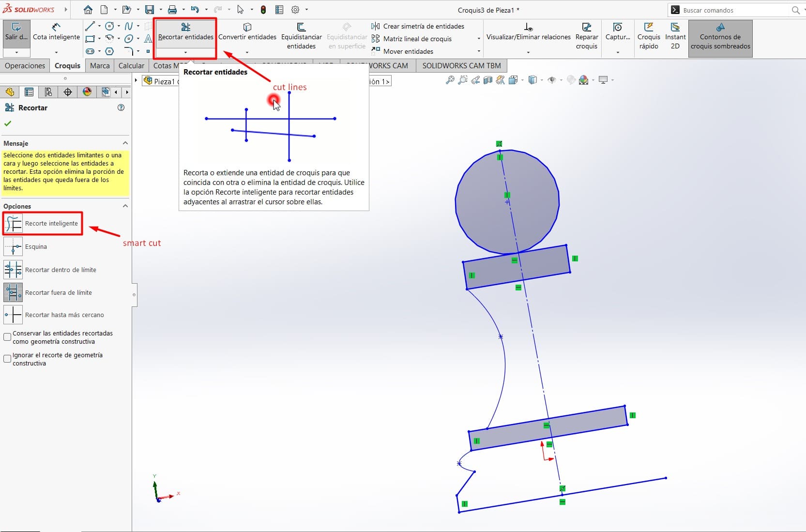Open dropdown under Salir del croquis
Viewport: 806px width, 532px height.
[x=16, y=52]
